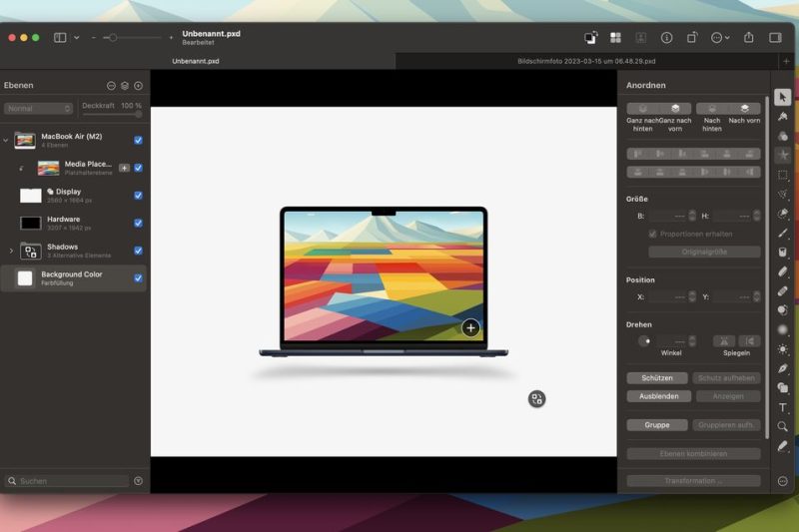The height and width of the screenshot is (532, 799).
Task: Open the tools customization ellipsis button
Action: click(x=783, y=481)
